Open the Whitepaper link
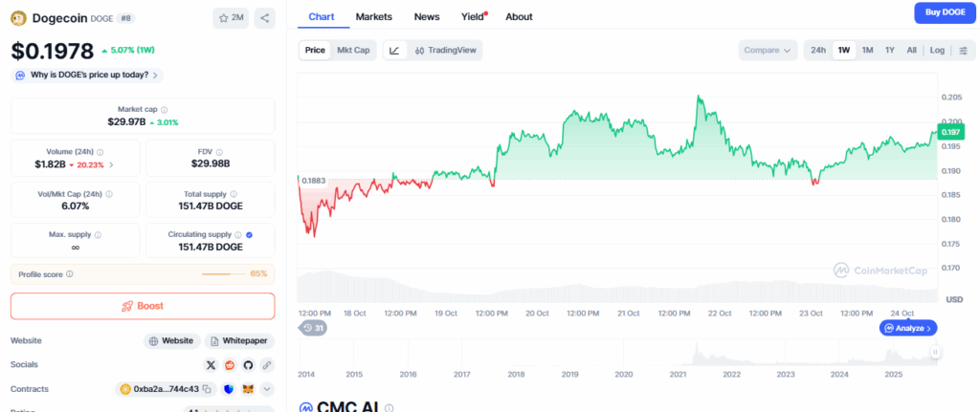 coord(240,340)
